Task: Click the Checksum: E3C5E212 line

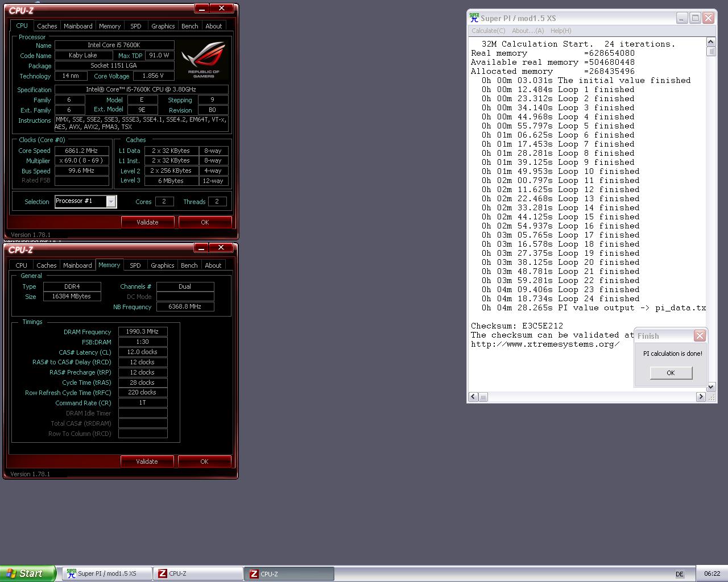Action: tap(517, 326)
